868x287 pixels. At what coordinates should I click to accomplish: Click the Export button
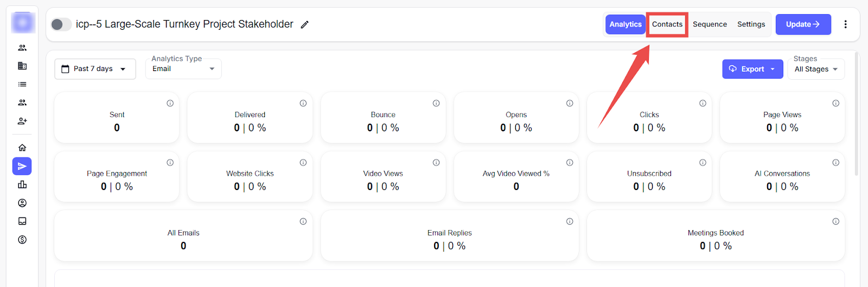[x=752, y=69]
